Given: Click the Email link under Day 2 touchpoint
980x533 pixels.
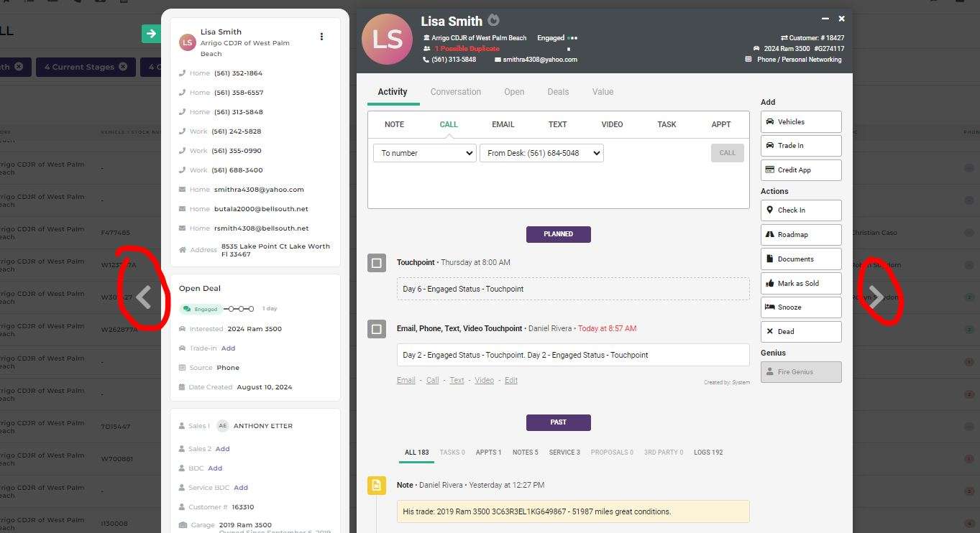Looking at the screenshot, I should (x=406, y=381).
